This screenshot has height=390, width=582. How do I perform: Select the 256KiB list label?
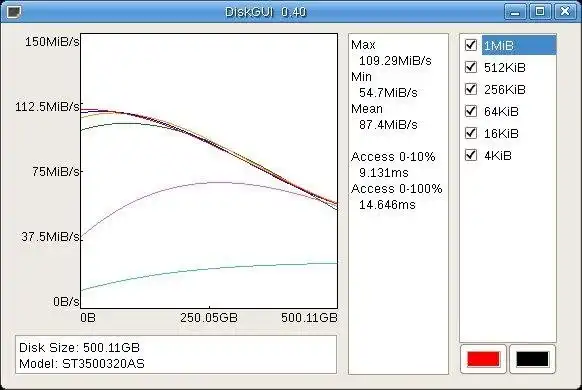pos(505,89)
